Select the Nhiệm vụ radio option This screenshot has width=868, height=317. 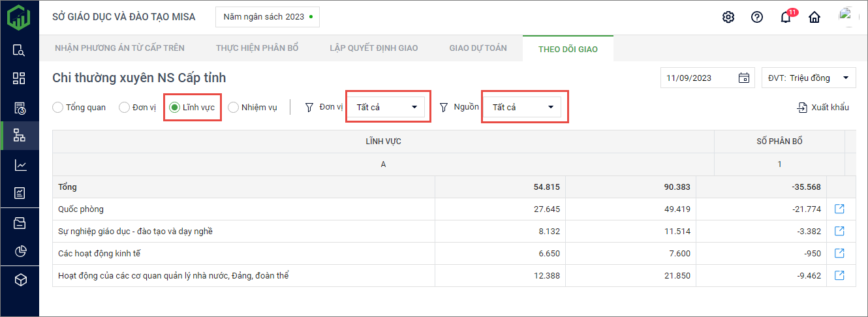234,108
